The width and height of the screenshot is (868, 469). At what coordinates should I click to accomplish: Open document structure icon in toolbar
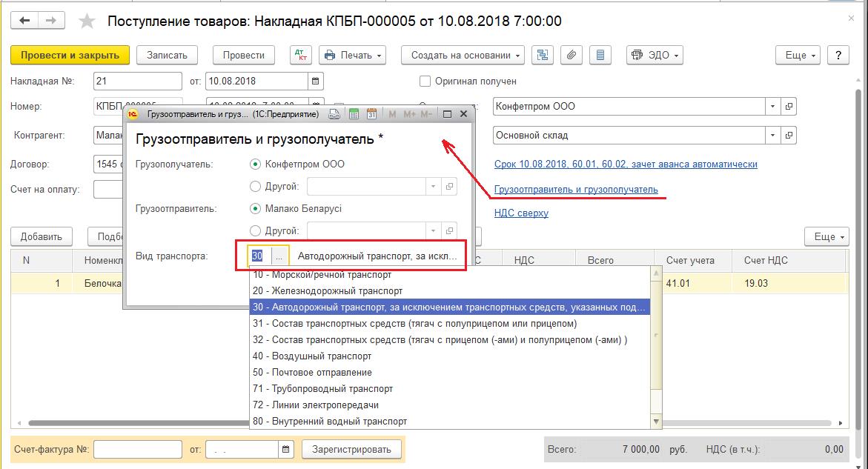pyautogui.click(x=543, y=55)
